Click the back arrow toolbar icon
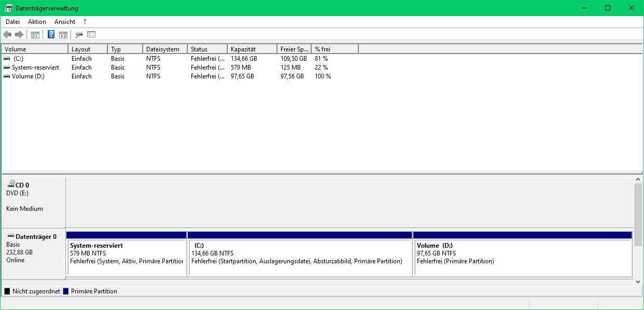 (x=7, y=35)
